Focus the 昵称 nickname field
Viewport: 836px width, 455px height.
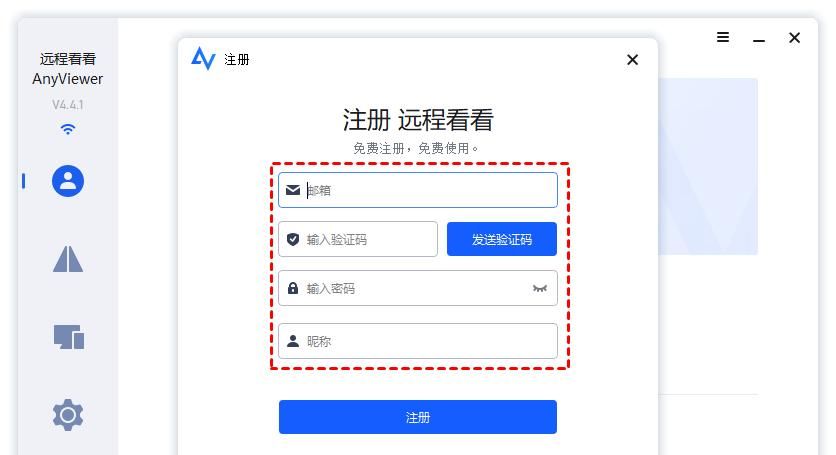coord(417,341)
